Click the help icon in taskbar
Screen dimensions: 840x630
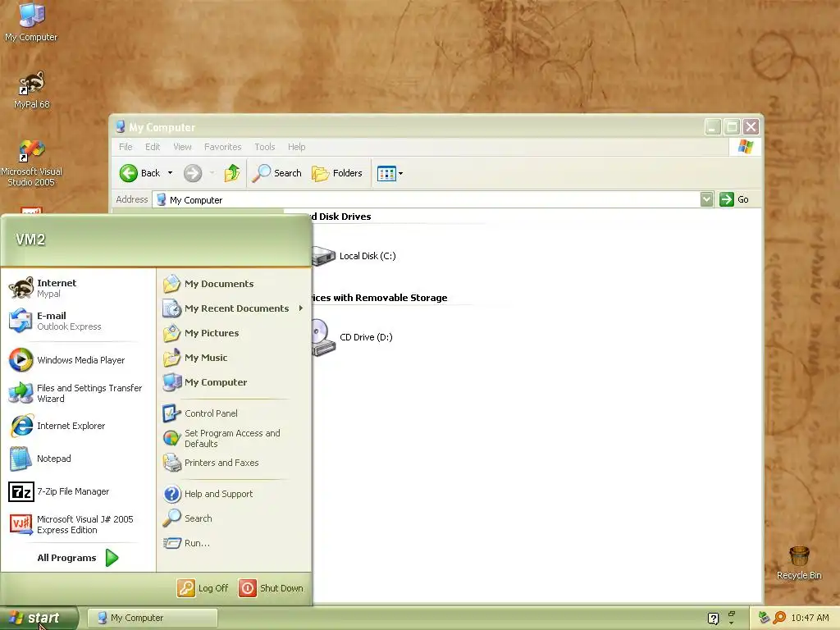pos(713,619)
